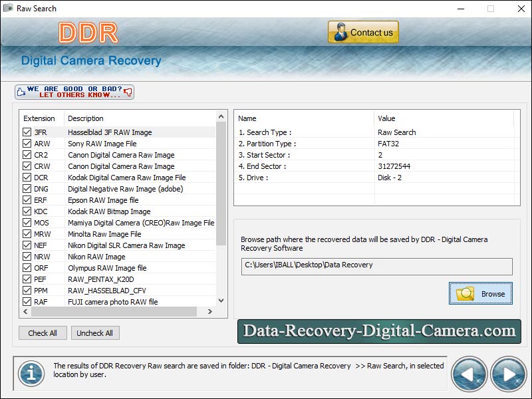The image size is (532, 399).
Task: Click the DDR logo
Action: (88, 33)
